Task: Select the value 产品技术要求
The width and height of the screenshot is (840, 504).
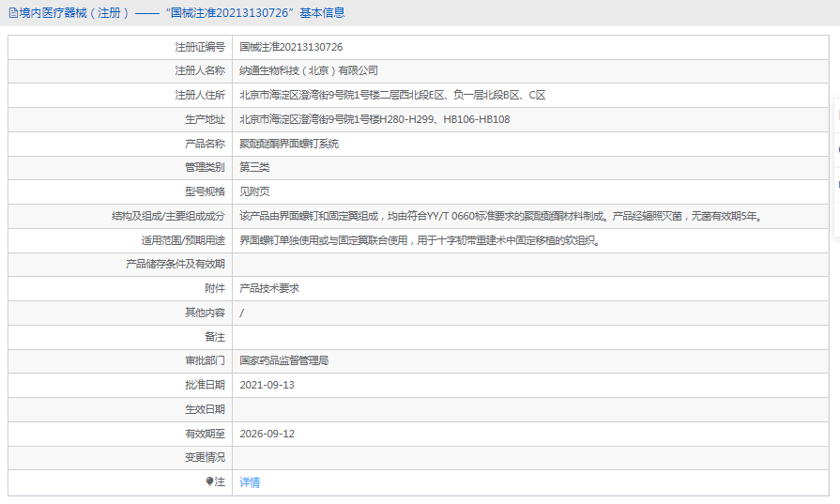Action: (269, 288)
